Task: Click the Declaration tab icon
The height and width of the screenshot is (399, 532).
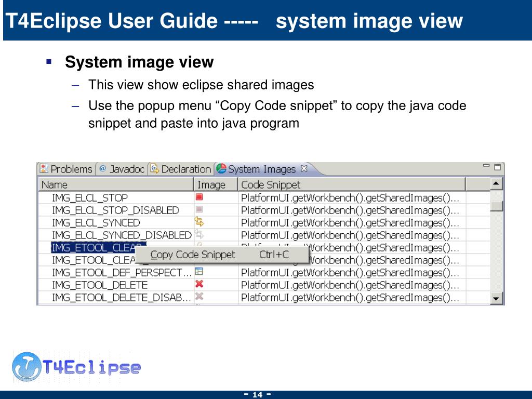Action: tap(154, 168)
